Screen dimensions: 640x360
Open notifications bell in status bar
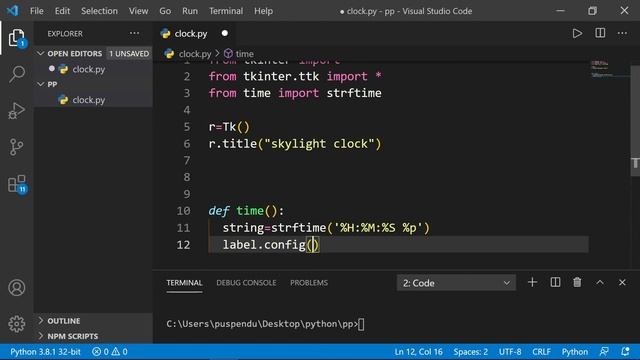coord(625,351)
